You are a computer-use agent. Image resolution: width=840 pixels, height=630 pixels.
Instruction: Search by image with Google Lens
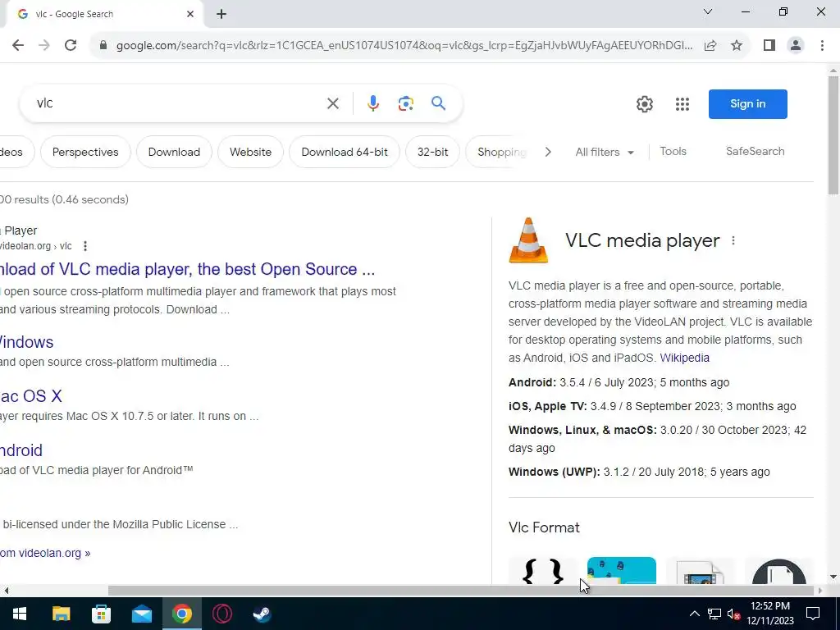405,103
